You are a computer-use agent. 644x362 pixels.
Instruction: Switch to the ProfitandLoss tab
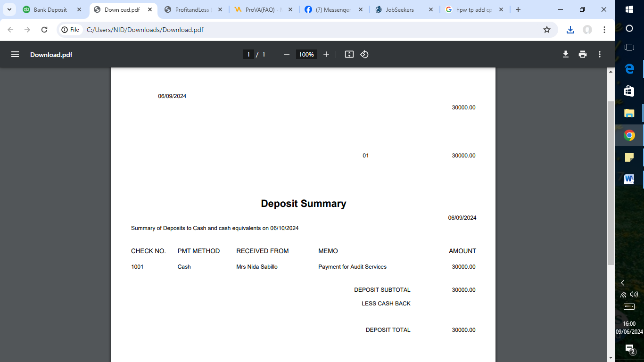point(193,9)
